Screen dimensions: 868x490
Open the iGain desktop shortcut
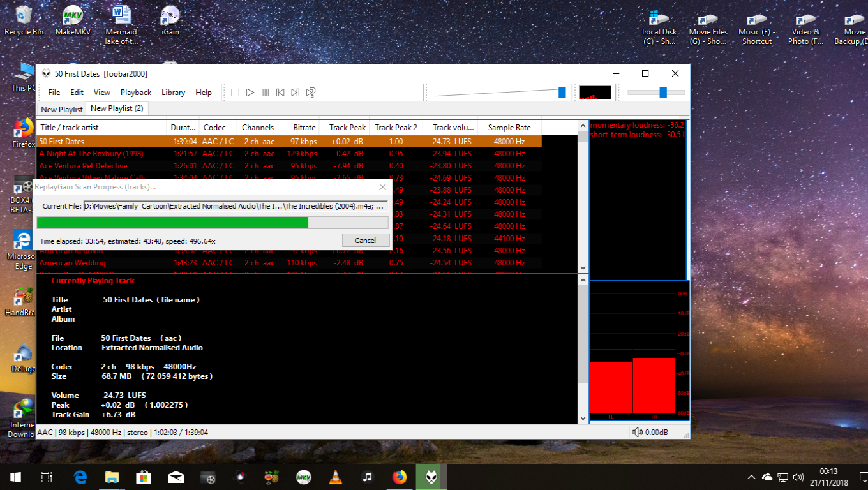[170, 21]
